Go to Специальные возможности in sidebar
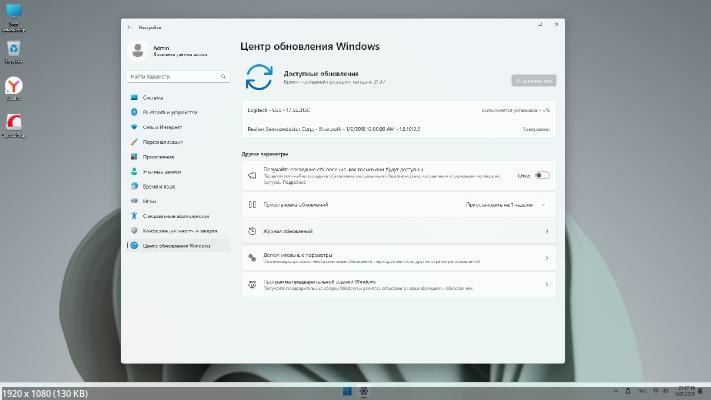This screenshot has width=711, height=400. (178, 216)
